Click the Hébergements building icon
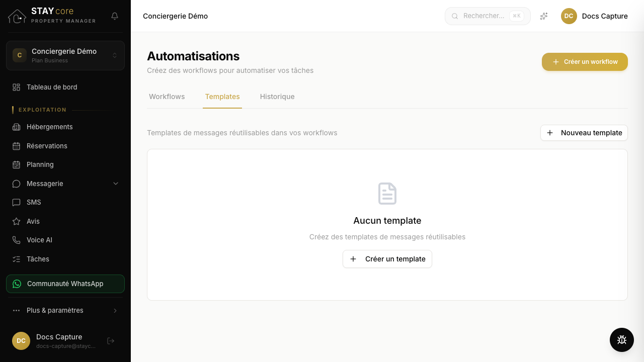This screenshot has height=362, width=644. click(x=17, y=127)
